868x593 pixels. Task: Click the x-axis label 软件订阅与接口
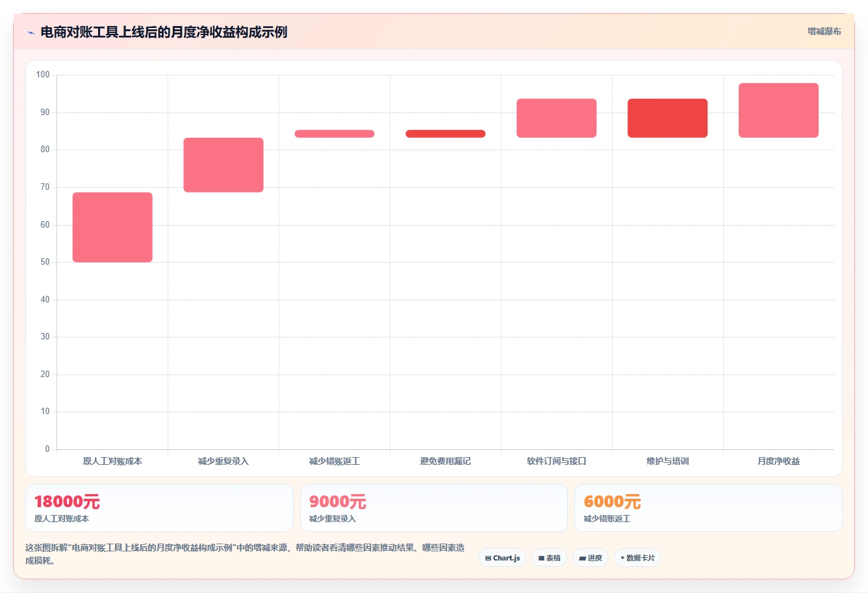click(x=557, y=461)
